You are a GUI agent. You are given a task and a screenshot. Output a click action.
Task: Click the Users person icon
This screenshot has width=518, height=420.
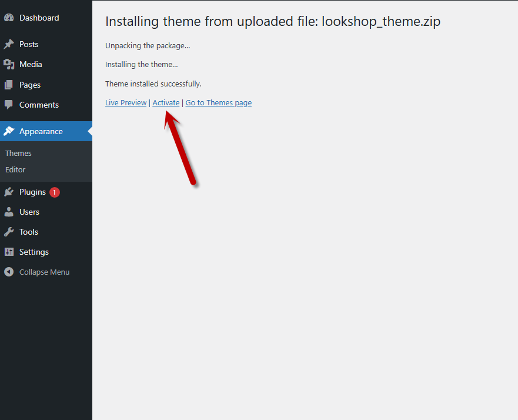tap(9, 212)
